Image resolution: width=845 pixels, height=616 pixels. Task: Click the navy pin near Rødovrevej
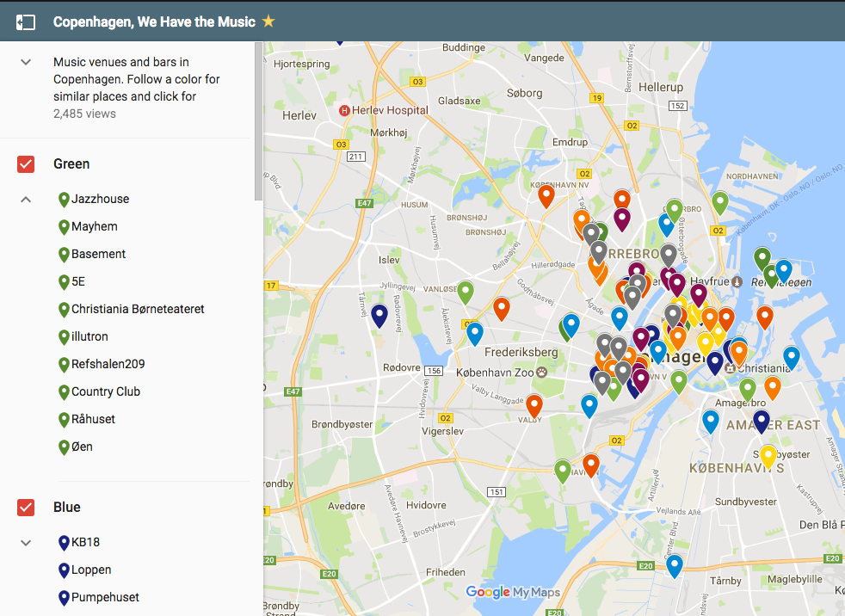pyautogui.click(x=379, y=315)
